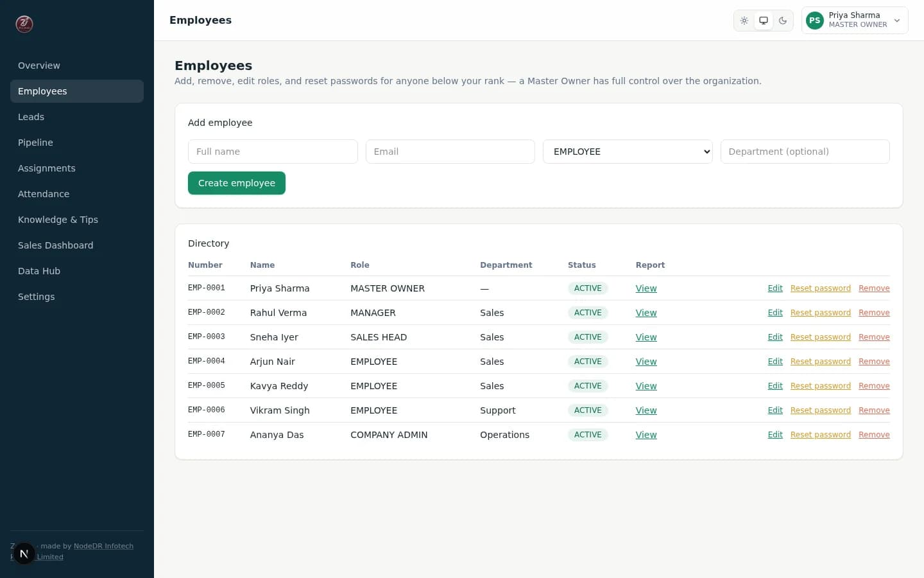This screenshot has height=578, width=924.
Task: Go to Leads in the sidebar
Action: click(77, 117)
